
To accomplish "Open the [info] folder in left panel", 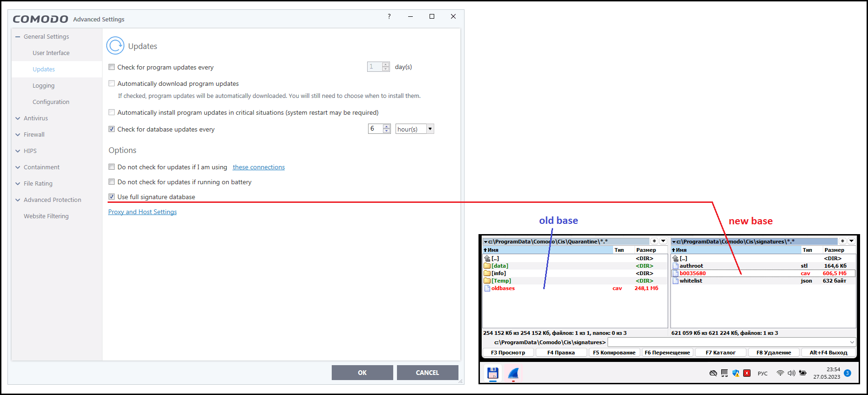I will [x=494, y=273].
